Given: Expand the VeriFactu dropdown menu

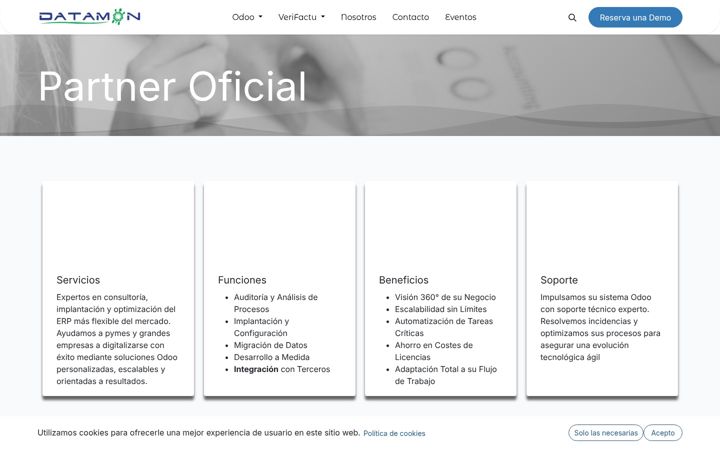Looking at the screenshot, I should tap(301, 17).
